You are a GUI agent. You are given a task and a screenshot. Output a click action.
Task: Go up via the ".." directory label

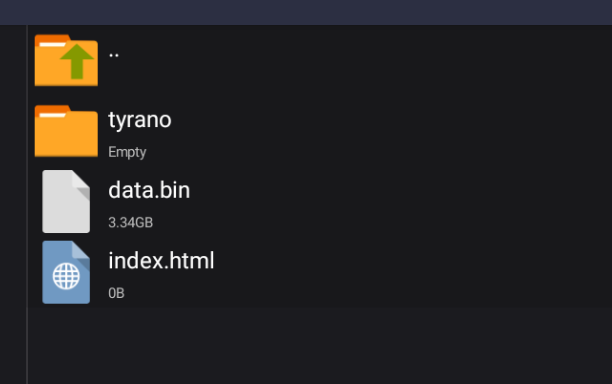point(114,55)
